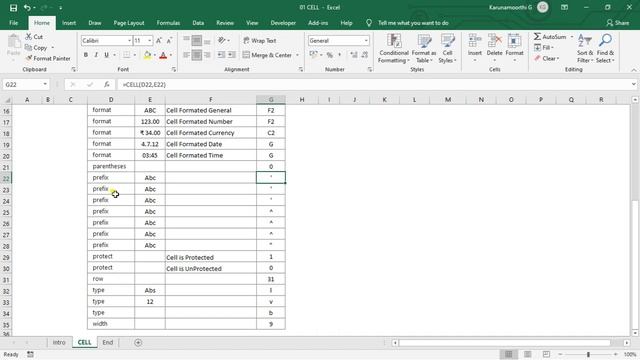Open Conditional Formatting menu
This screenshot has width=640, height=360.
coord(393,49)
